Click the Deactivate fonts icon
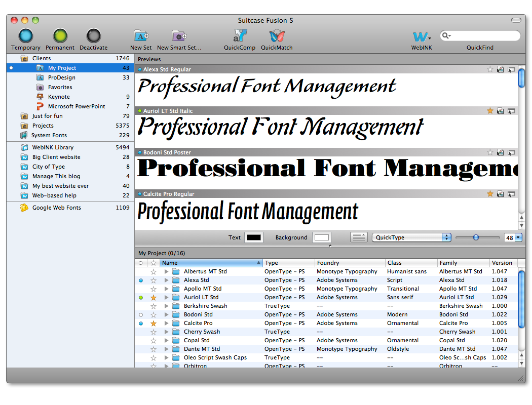Image resolution: width=532 pixels, height=405 pixels. tap(94, 36)
